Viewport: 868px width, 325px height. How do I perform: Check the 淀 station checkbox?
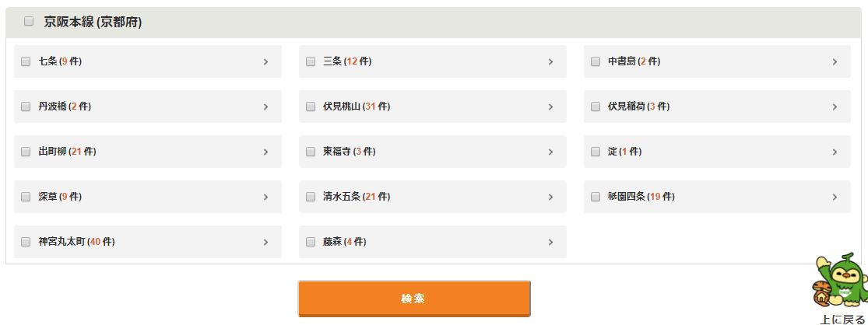coord(596,152)
